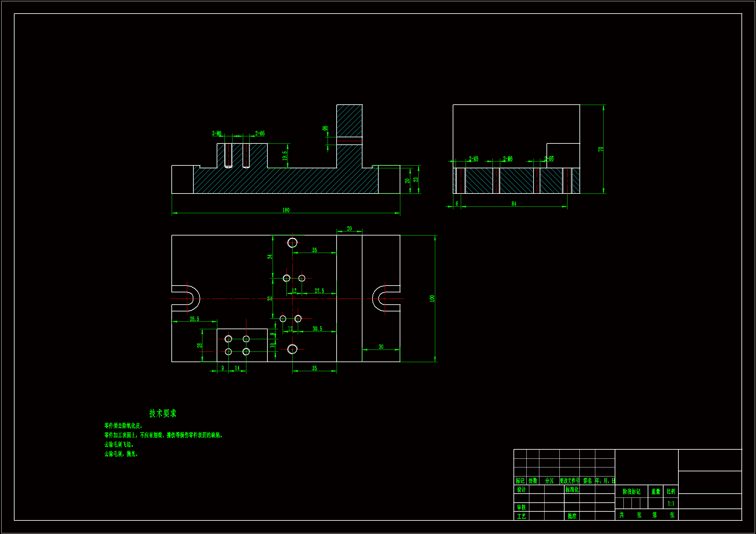
Task: Select the 100 height dimension in plan view
Action: tap(432, 298)
